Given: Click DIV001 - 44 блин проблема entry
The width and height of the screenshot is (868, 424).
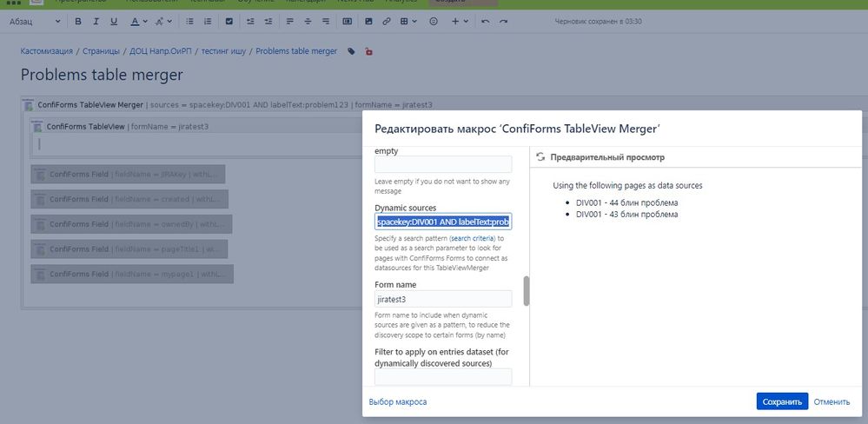Looking at the screenshot, I should coord(626,202).
